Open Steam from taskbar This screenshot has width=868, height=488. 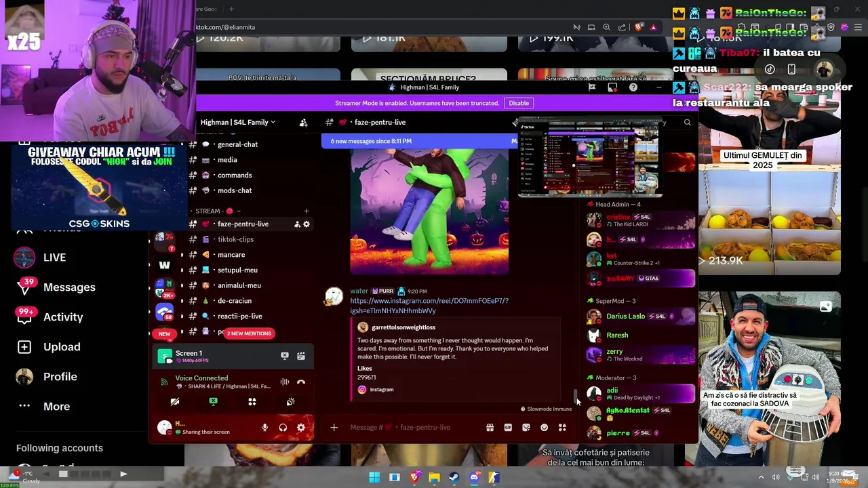[454, 477]
